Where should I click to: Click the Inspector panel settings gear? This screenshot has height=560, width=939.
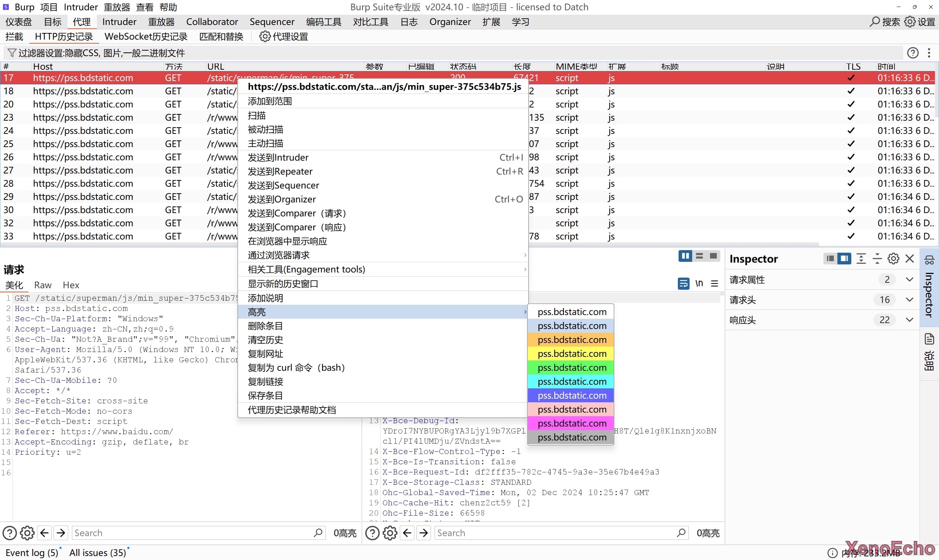(x=893, y=259)
